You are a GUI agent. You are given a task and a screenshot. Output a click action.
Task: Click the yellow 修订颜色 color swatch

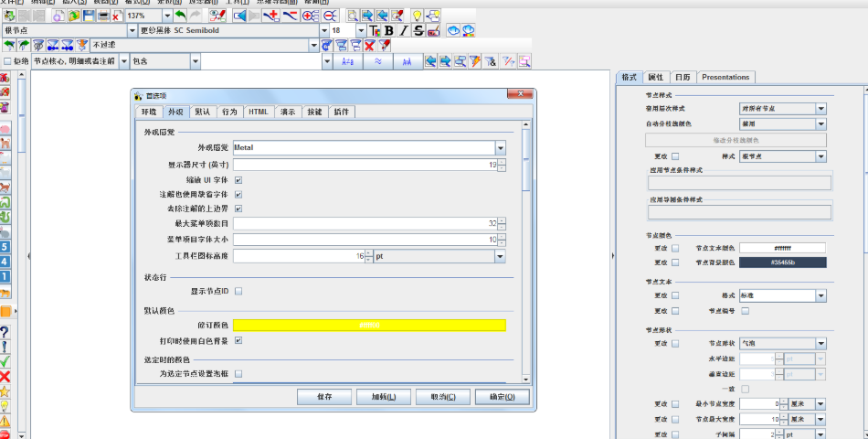coord(369,325)
